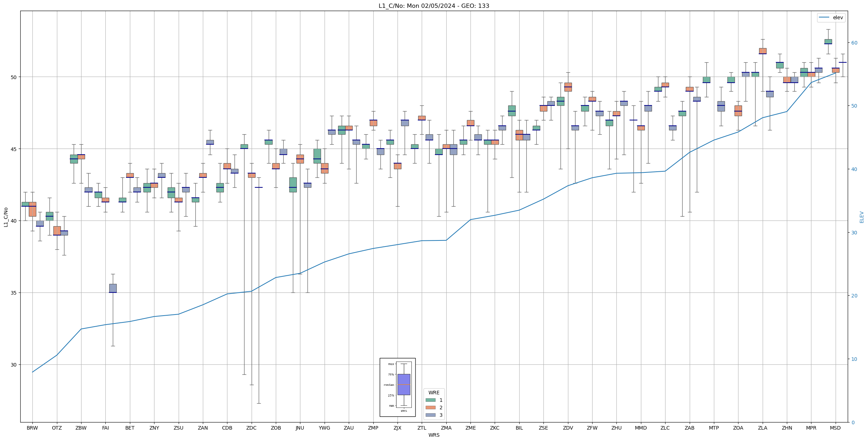
Task: Click the ZNY station label
Action: coord(154,428)
